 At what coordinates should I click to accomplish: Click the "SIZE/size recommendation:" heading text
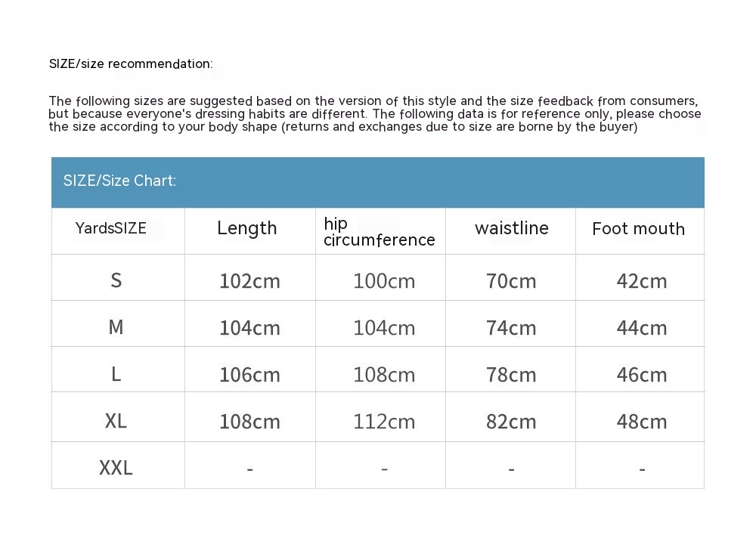[x=131, y=64]
